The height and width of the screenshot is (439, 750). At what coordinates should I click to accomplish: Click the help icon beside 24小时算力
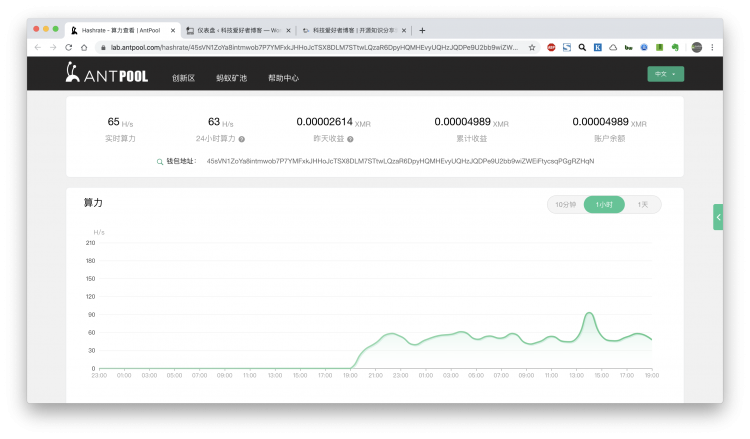tap(242, 139)
